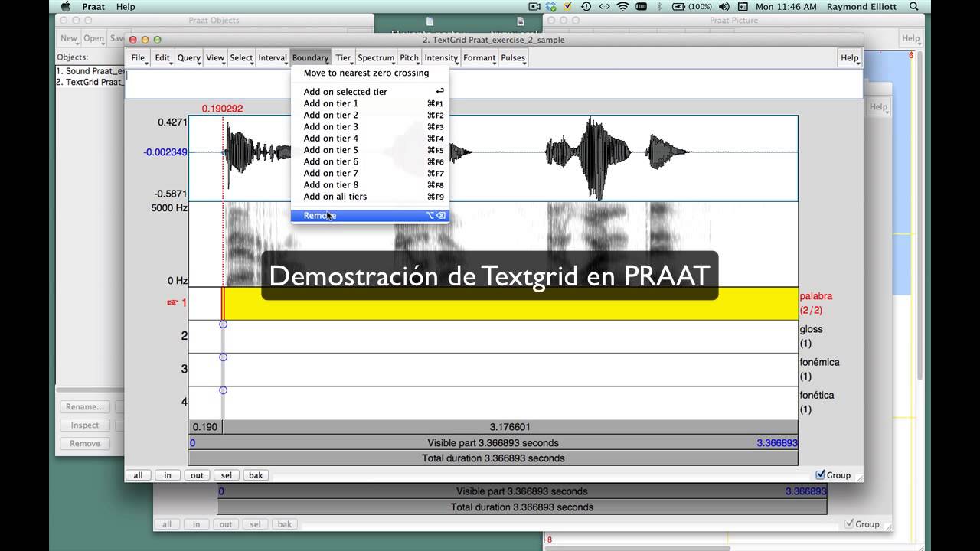Click the Visible part 3.366893 seconds bar
Image resolution: width=980 pixels, height=551 pixels.
click(493, 442)
